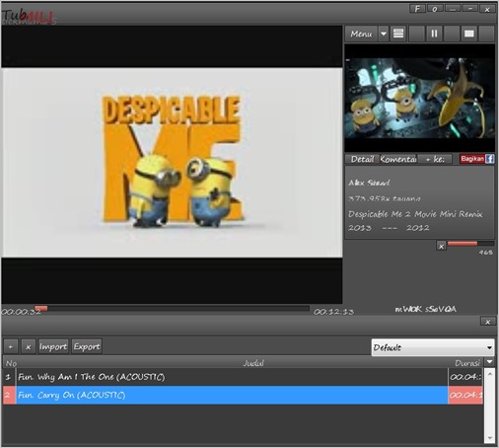Click the playlist scrollbar up arrow
This screenshot has height=448, width=499.
pyautogui.click(x=489, y=373)
